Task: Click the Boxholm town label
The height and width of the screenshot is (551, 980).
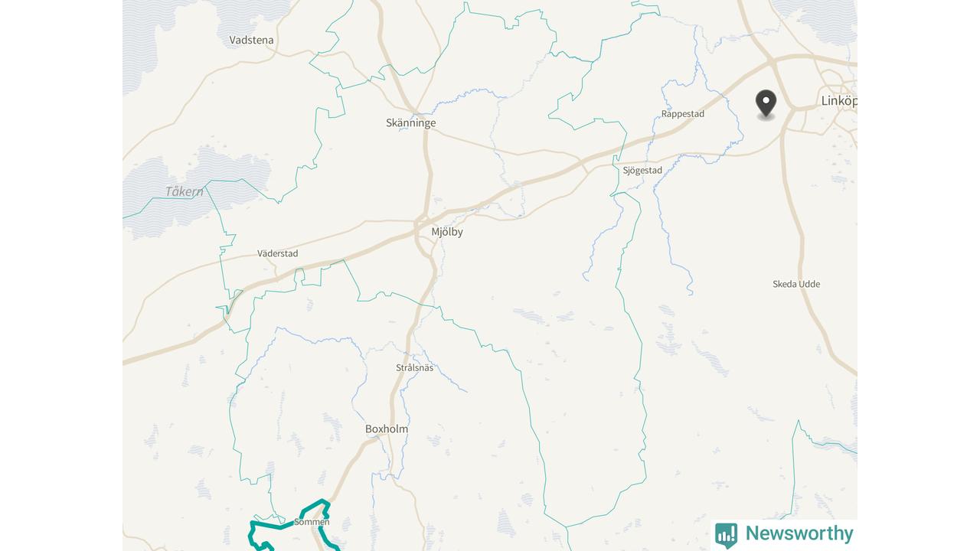Action: [x=387, y=429]
